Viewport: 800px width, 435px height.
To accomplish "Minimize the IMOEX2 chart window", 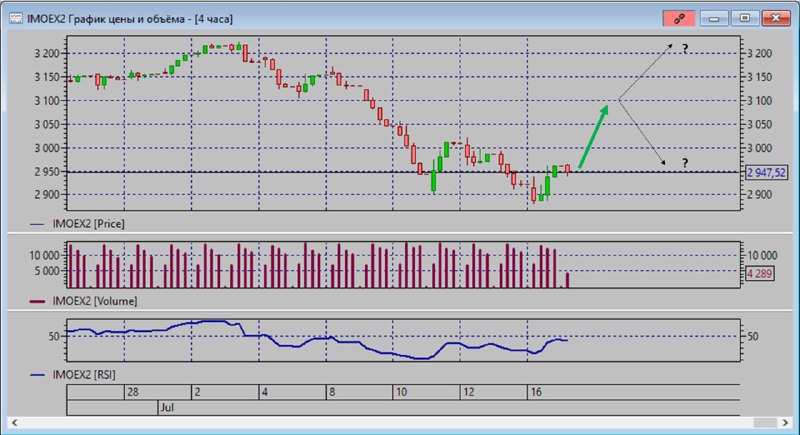I will point(714,19).
